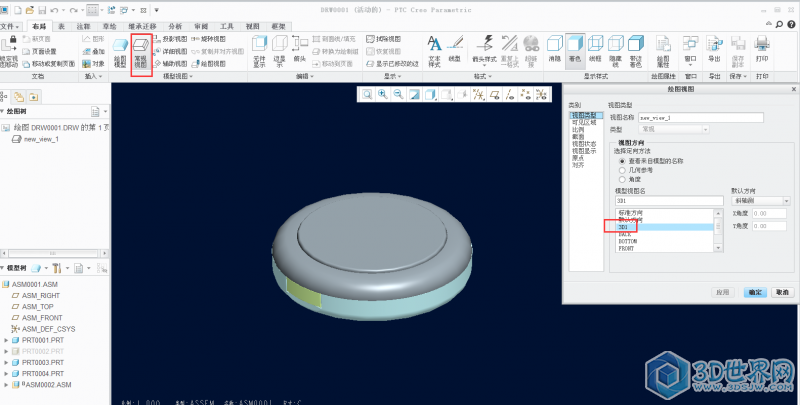Select the 投影视图 projection view tool

[170, 39]
